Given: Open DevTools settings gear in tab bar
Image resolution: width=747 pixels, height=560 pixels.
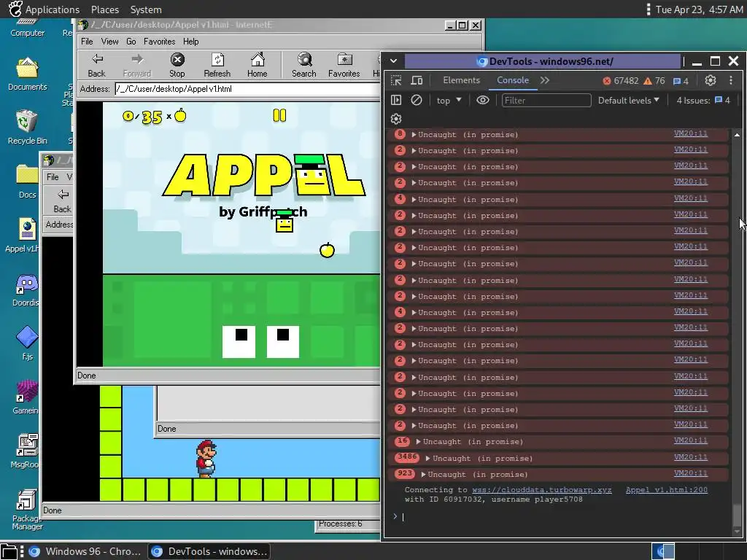Looking at the screenshot, I should pyautogui.click(x=711, y=80).
